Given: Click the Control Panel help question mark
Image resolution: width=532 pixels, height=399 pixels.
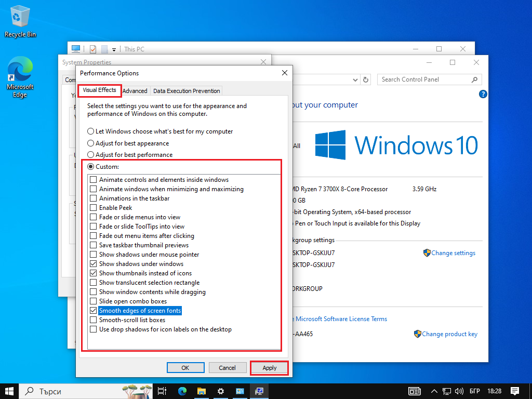Looking at the screenshot, I should point(483,94).
